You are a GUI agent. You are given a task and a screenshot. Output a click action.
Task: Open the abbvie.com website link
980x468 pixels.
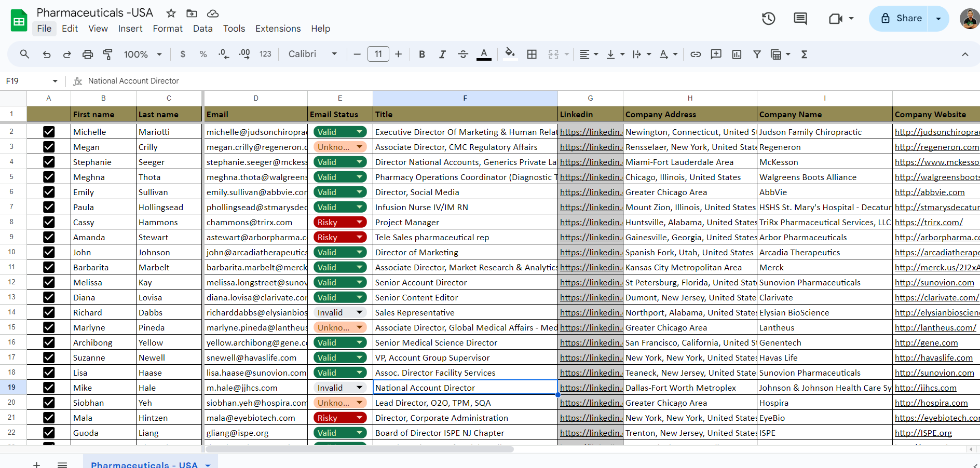point(930,192)
